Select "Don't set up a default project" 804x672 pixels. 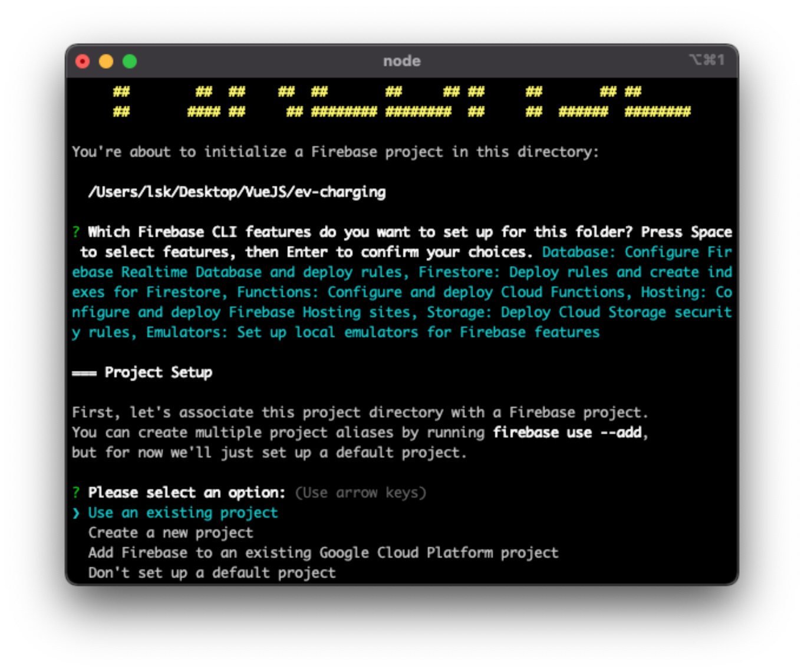tap(211, 572)
